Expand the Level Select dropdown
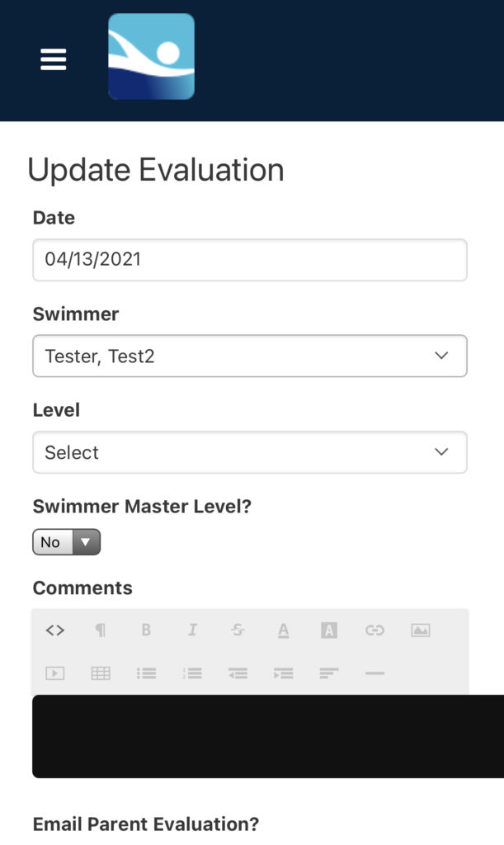Viewport: 504px width, 845px height. (x=250, y=452)
